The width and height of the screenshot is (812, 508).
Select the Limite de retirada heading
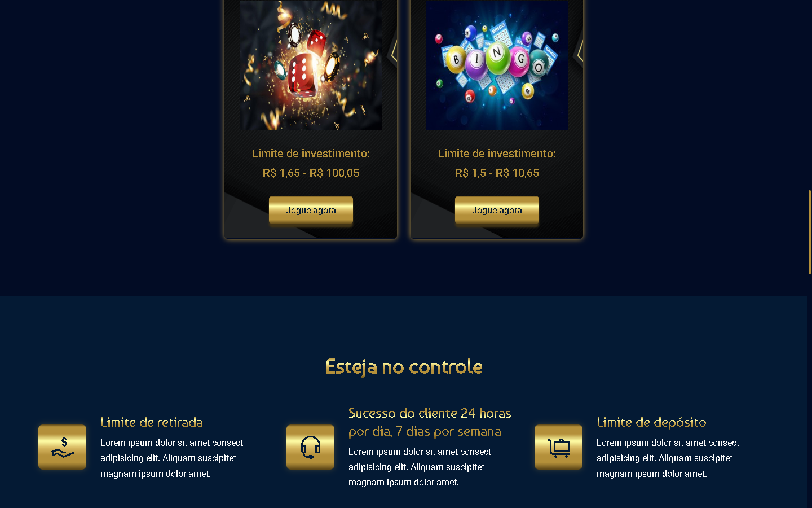152,422
